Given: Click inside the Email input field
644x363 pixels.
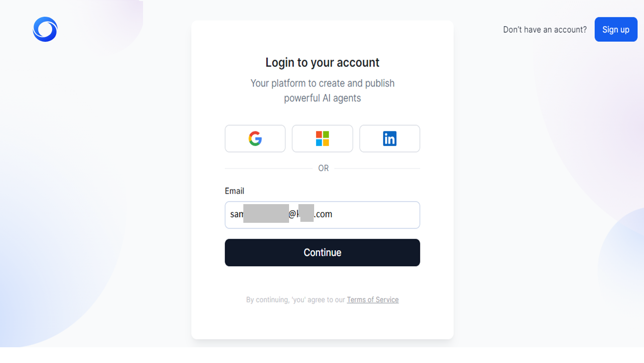Looking at the screenshot, I should (x=322, y=215).
